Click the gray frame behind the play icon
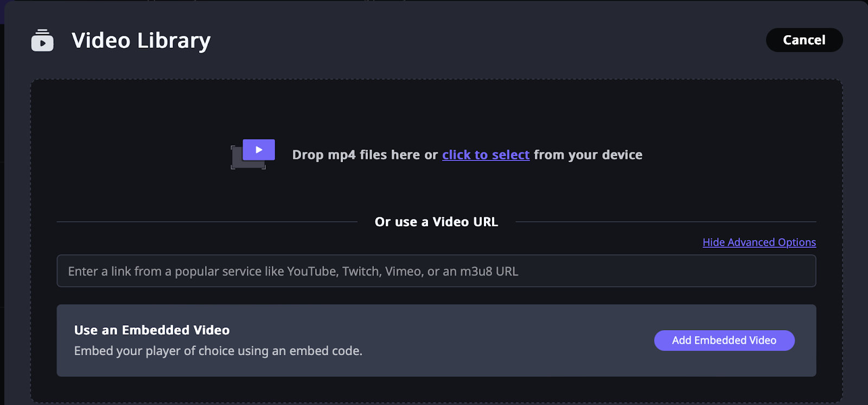 click(238, 163)
